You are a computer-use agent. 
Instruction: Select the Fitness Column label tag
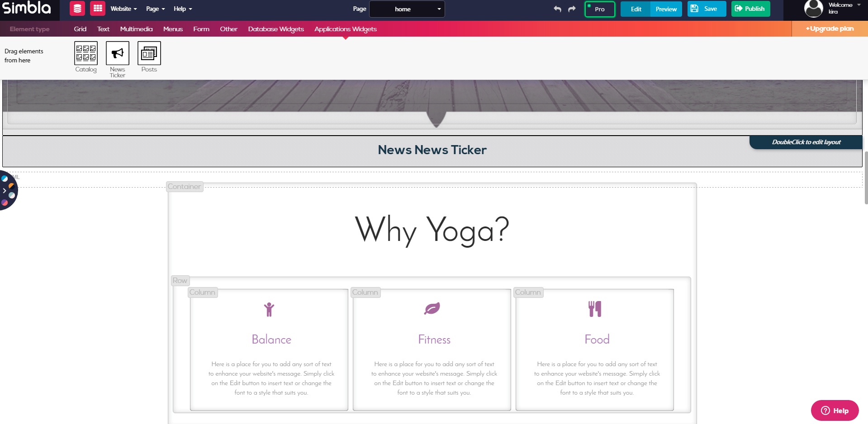365,292
